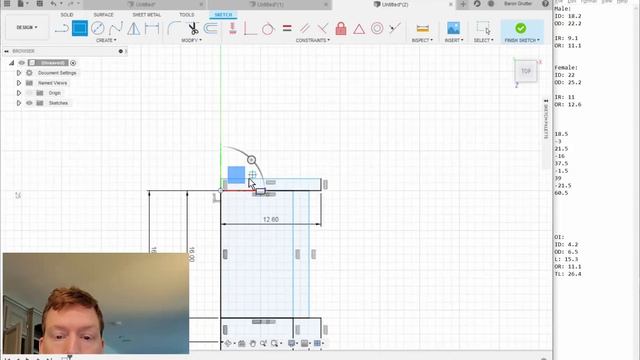This screenshot has width=640, height=360.
Task: Switch to the Surface tab
Action: point(104,15)
